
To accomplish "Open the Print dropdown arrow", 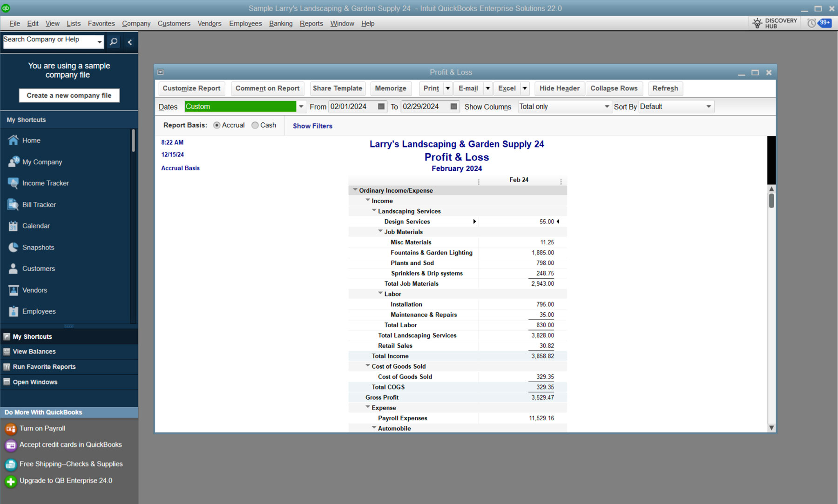I will (x=448, y=88).
